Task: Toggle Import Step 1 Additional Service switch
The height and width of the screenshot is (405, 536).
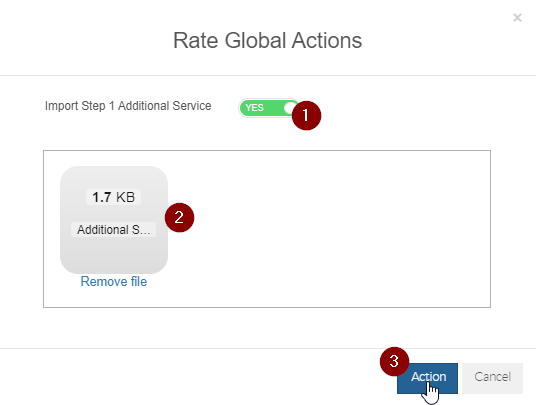Action: pyautogui.click(x=269, y=108)
